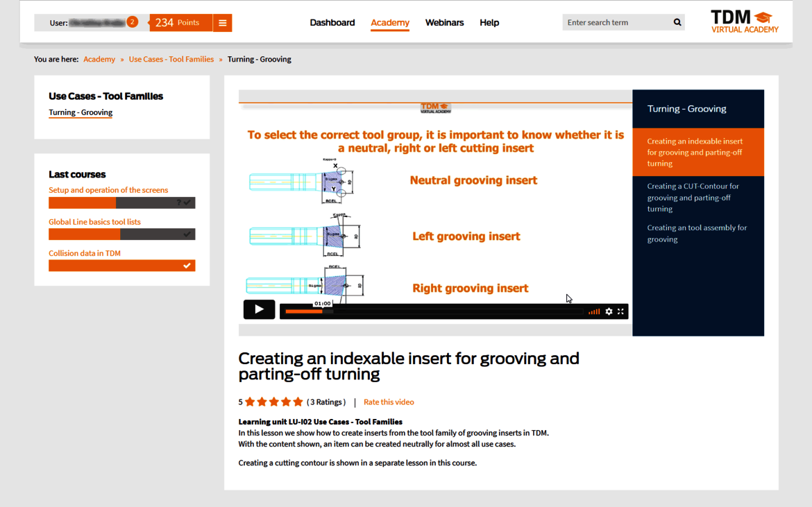Open the Webinars page

coord(444,23)
